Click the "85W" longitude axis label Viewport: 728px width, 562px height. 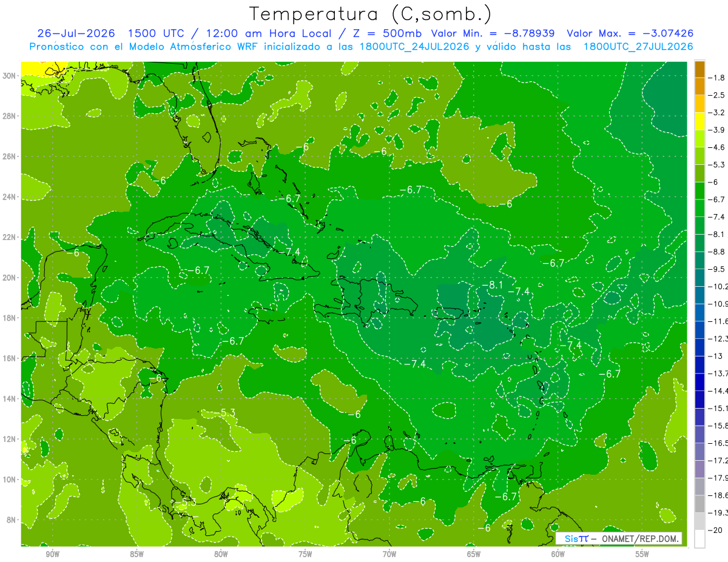click(136, 554)
